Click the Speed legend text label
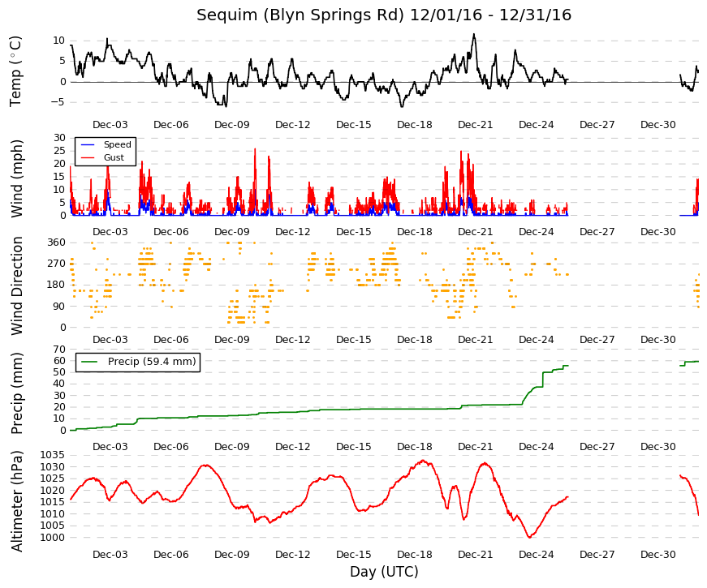707x588 pixels. coord(117,144)
